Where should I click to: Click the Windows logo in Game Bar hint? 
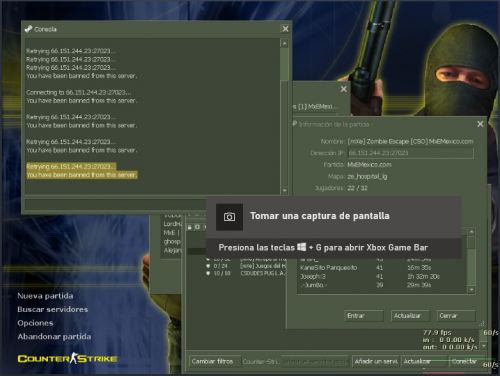click(x=301, y=247)
